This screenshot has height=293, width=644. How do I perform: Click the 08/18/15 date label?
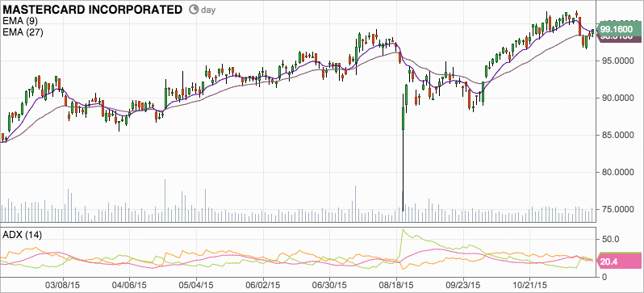click(x=396, y=285)
